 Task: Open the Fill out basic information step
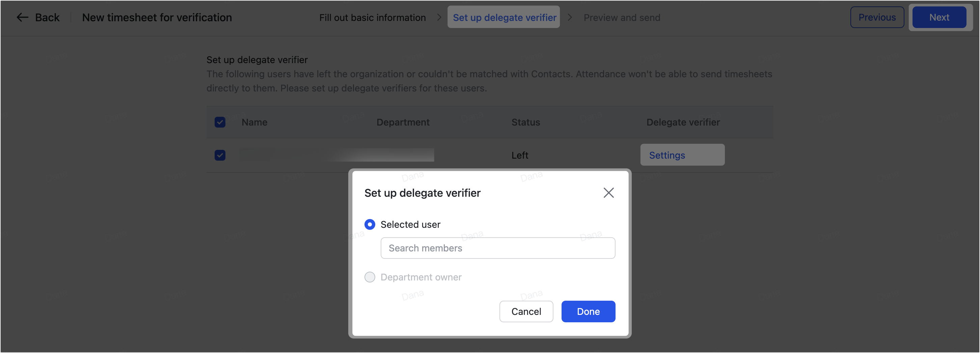coord(372,18)
